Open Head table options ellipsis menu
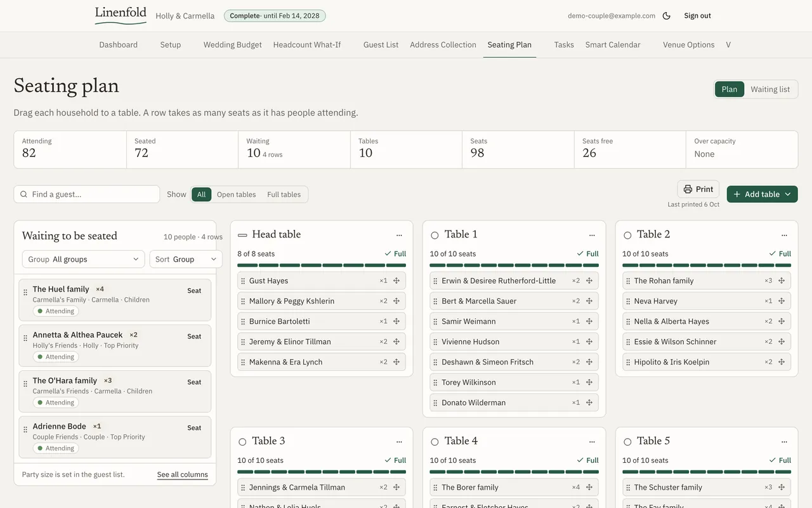This screenshot has width=812, height=508. pos(399,235)
